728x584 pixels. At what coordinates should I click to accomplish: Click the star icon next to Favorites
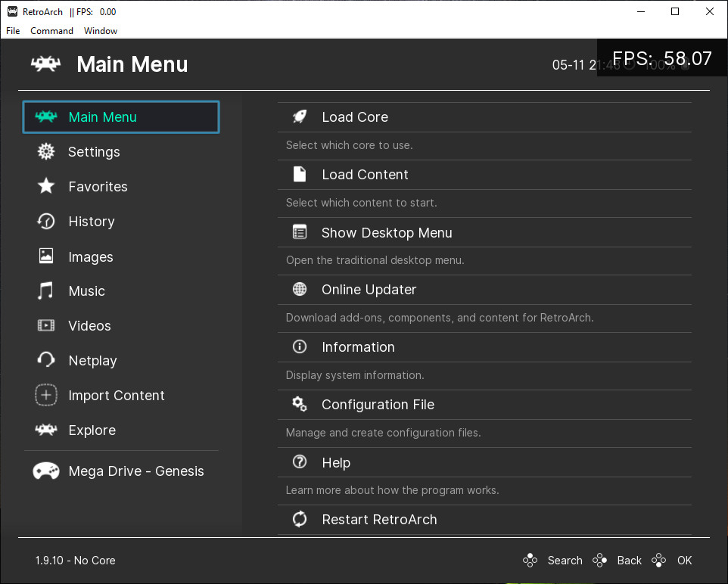tap(46, 186)
